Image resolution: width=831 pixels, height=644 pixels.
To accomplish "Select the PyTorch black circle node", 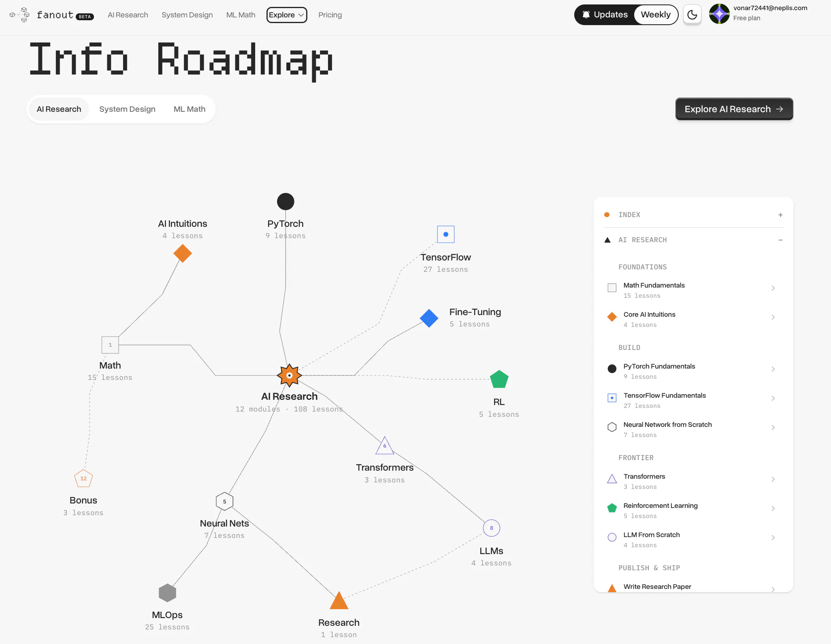I will tap(286, 201).
